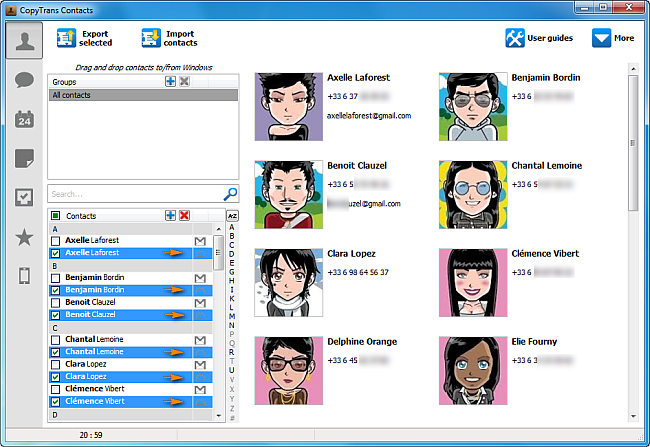Screen dimensions: 650x447
Task: Click the Export selected icon
Action: [66, 38]
